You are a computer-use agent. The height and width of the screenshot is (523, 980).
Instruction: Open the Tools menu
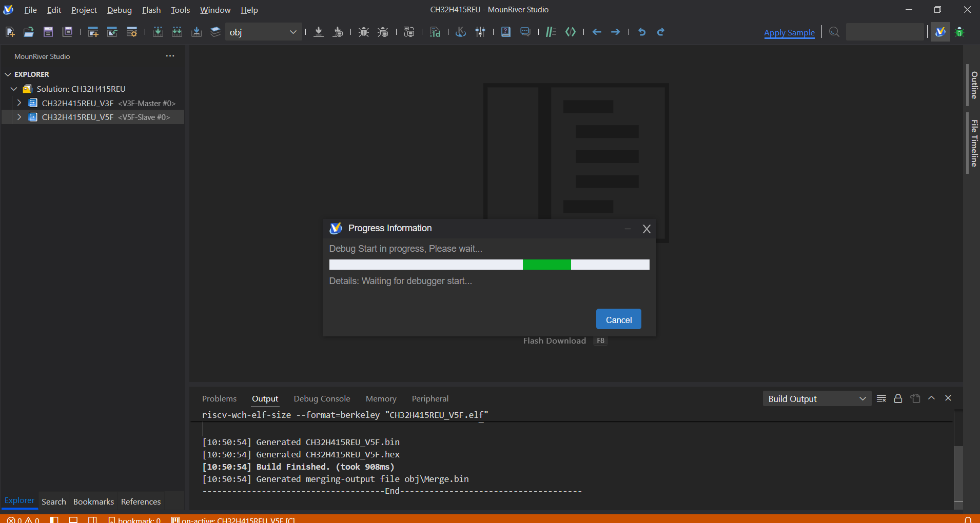[180, 10]
